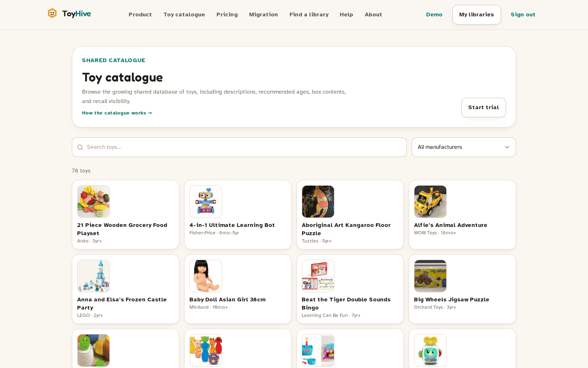Viewport: 588px width, 368px height.
Task: Open the 4-in-1 Ultimate Learning Bot thumbnail
Action: (x=206, y=202)
